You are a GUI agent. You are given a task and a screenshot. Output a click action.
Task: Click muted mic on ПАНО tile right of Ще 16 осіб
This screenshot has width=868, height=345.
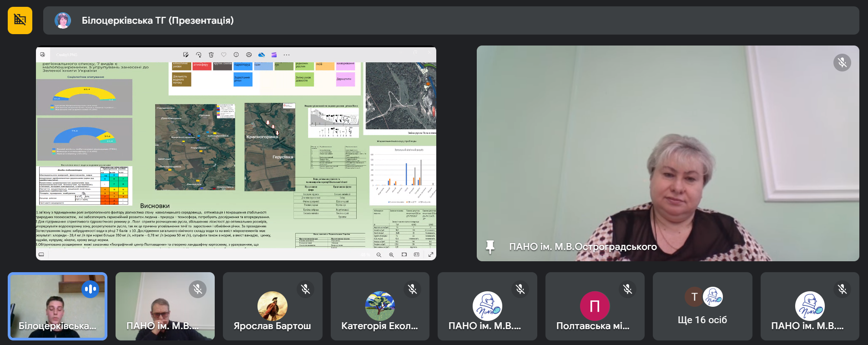pos(842,289)
